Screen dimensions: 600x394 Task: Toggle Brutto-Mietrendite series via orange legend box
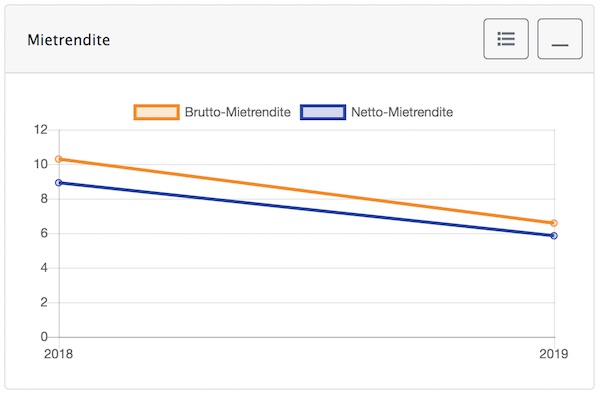[157, 112]
